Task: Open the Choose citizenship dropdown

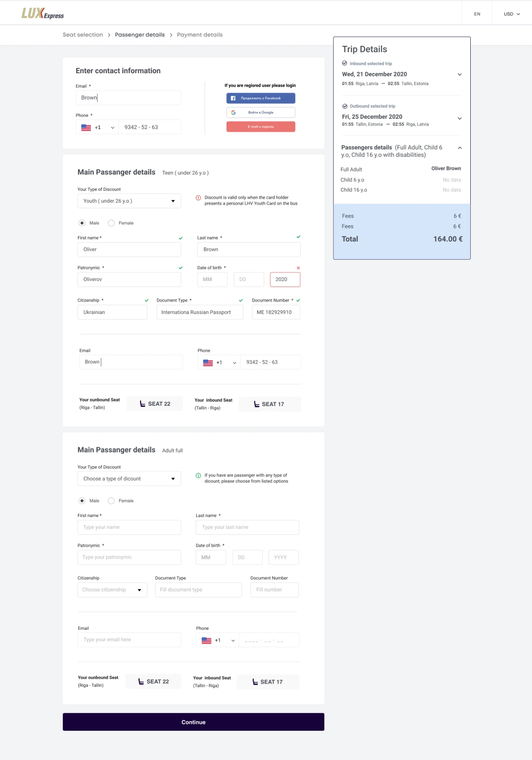Action: tap(112, 590)
